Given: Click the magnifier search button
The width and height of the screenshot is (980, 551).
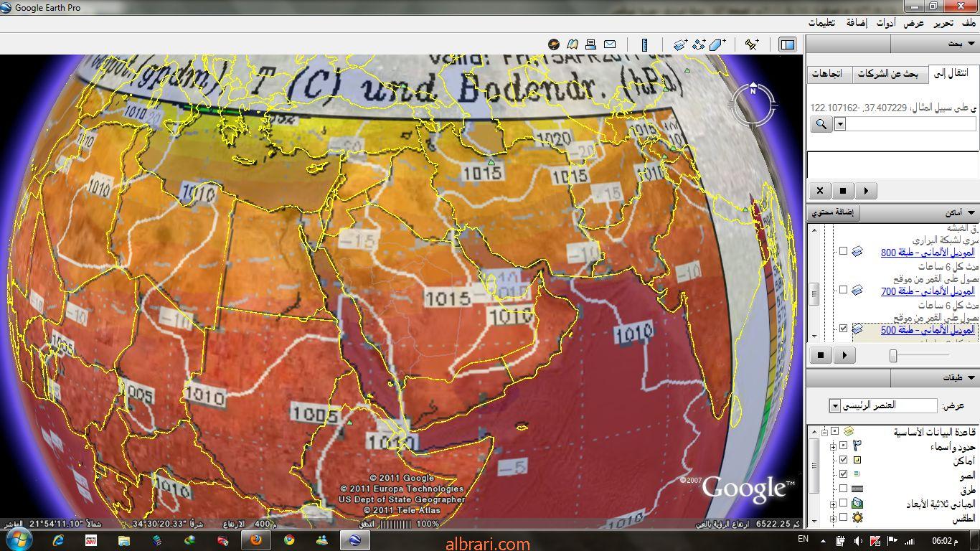Looking at the screenshot, I should [x=821, y=124].
